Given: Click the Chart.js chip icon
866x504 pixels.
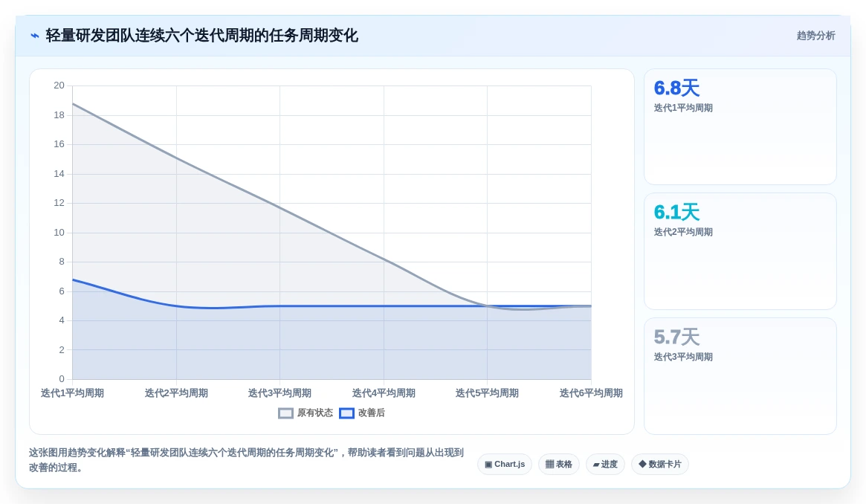Looking at the screenshot, I should [488, 465].
